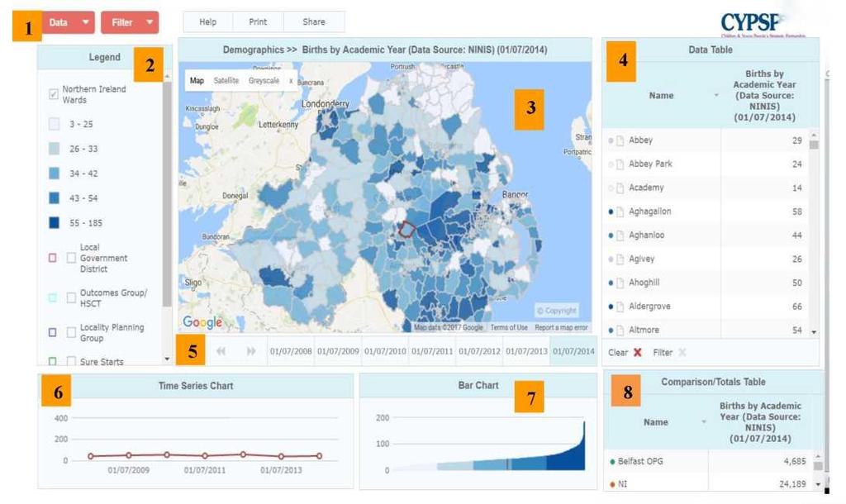Image resolution: width=846 pixels, height=504 pixels.
Task: Open the Data dropdown menu
Action: coord(68,22)
